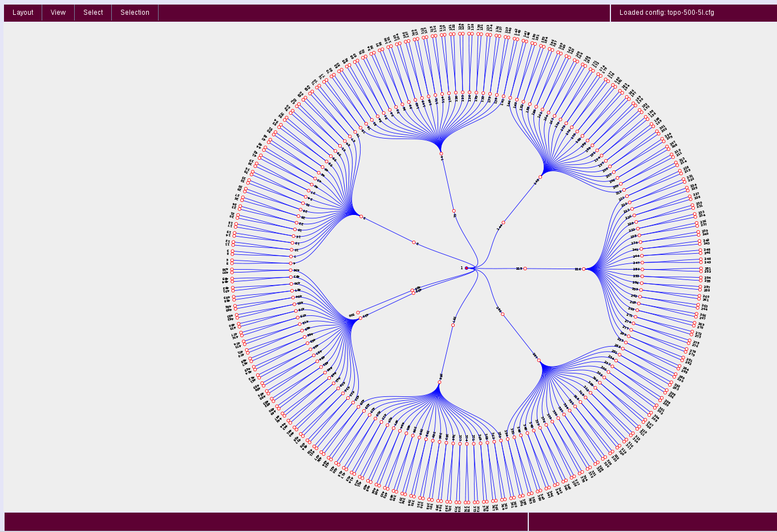Screen dimensions: 777x532
Task: Select outer leaf node 251
Action: [x=701, y=269]
